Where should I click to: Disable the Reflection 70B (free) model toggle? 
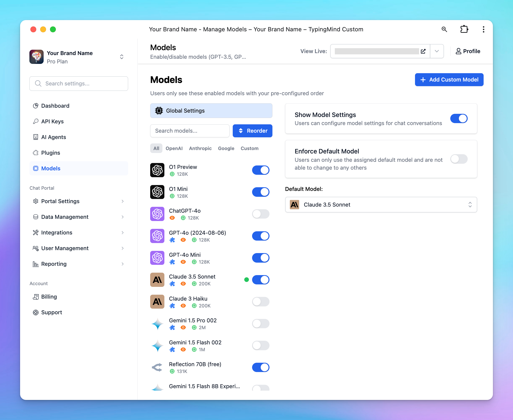(260, 367)
